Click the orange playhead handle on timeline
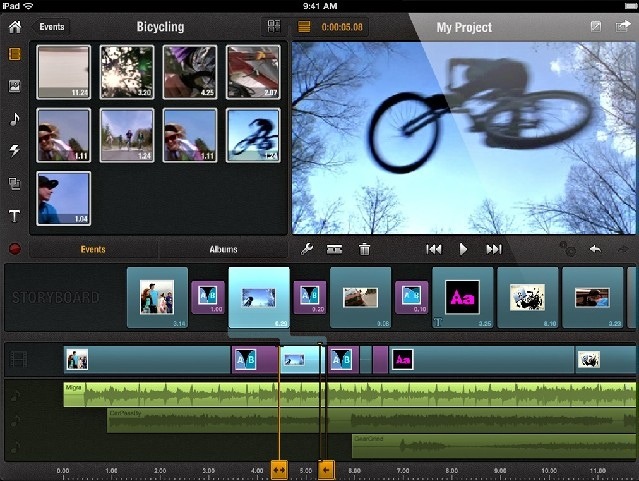The width and height of the screenshot is (639, 481). tap(279, 470)
